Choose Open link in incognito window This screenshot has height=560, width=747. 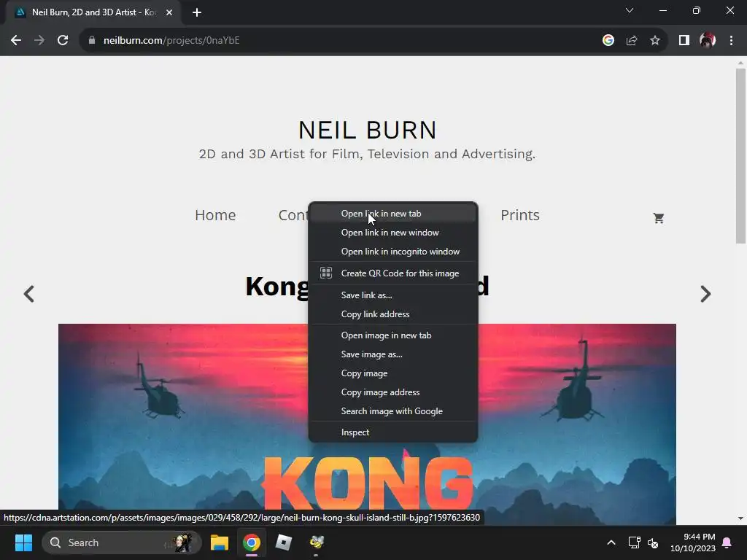393,252
